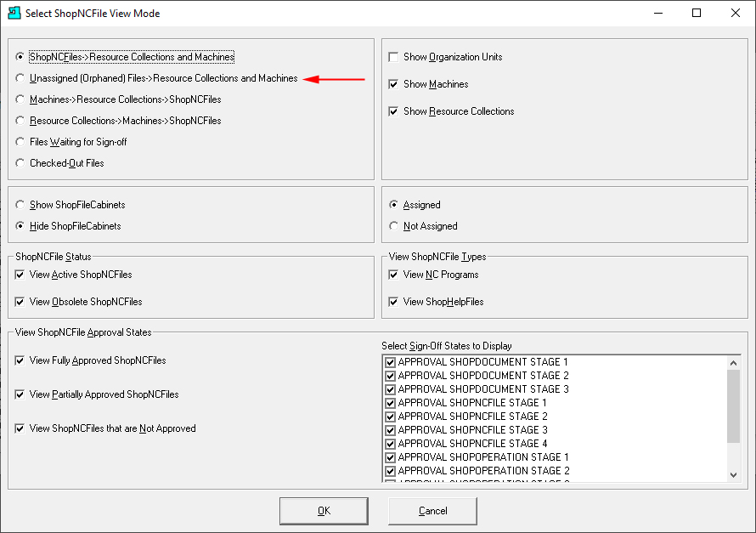
Task: Toggle APPROVAL SHOPNCFILE STAGE 3 item
Action: tap(391, 430)
